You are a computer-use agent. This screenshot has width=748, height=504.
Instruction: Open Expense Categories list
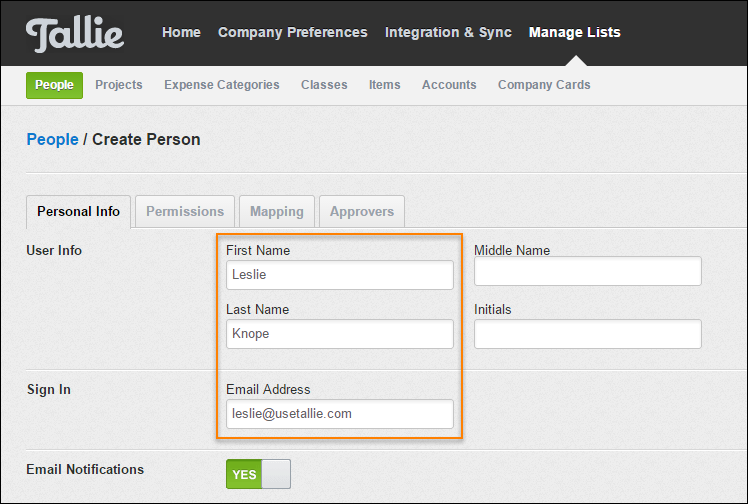pyautogui.click(x=222, y=84)
